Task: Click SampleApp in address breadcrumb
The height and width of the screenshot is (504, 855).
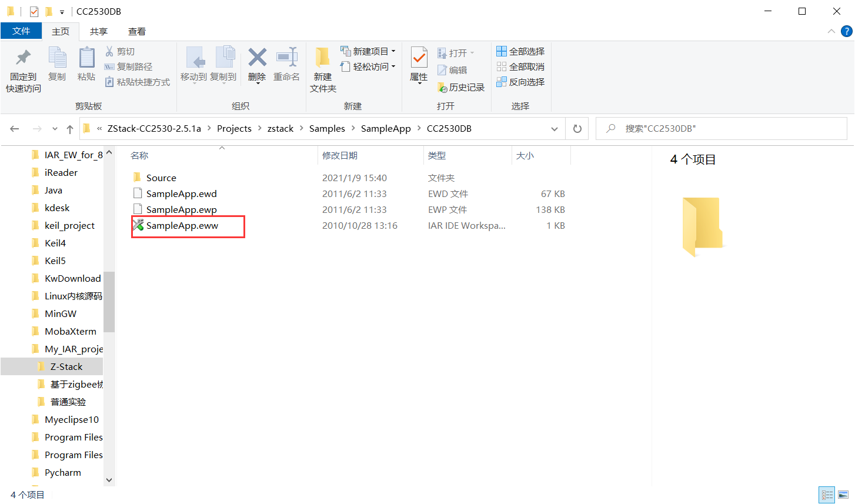Action: pyautogui.click(x=386, y=129)
